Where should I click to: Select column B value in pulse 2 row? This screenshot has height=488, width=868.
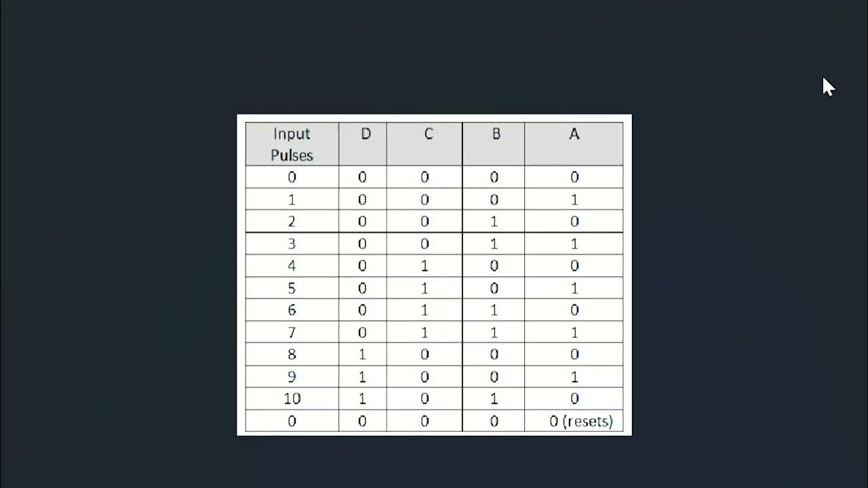click(x=494, y=222)
